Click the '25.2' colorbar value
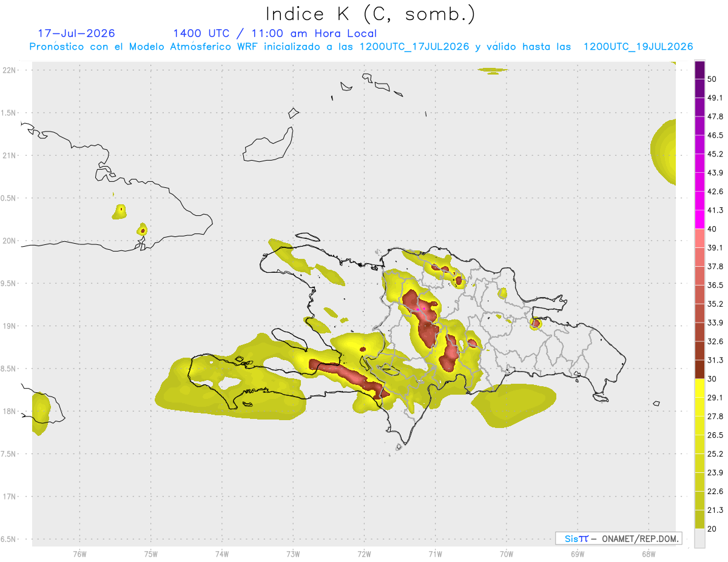The image size is (728, 562). 715,453
